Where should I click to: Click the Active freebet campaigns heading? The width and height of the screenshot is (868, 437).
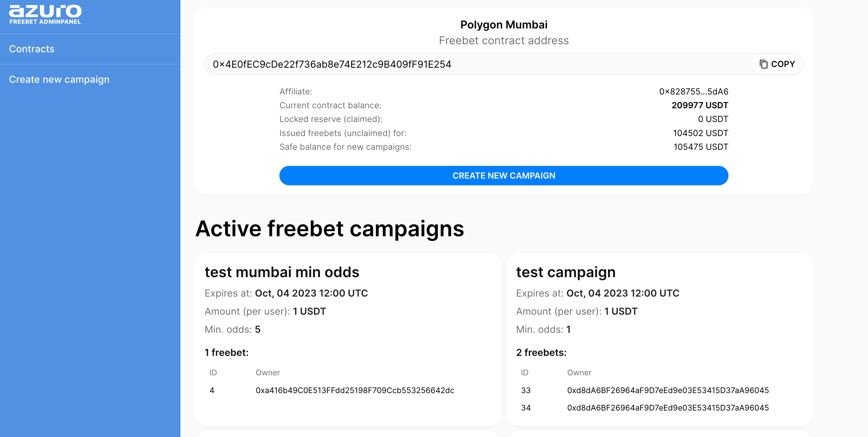click(x=330, y=229)
